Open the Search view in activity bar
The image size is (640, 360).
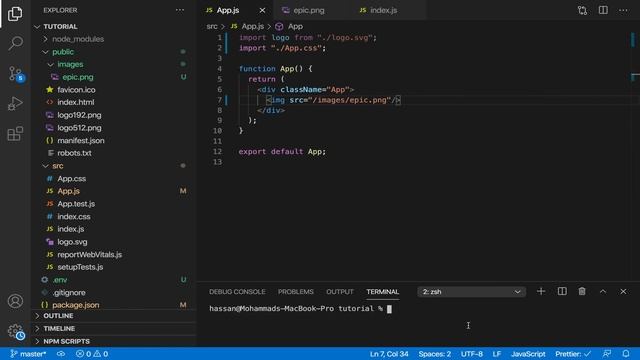click(15, 43)
